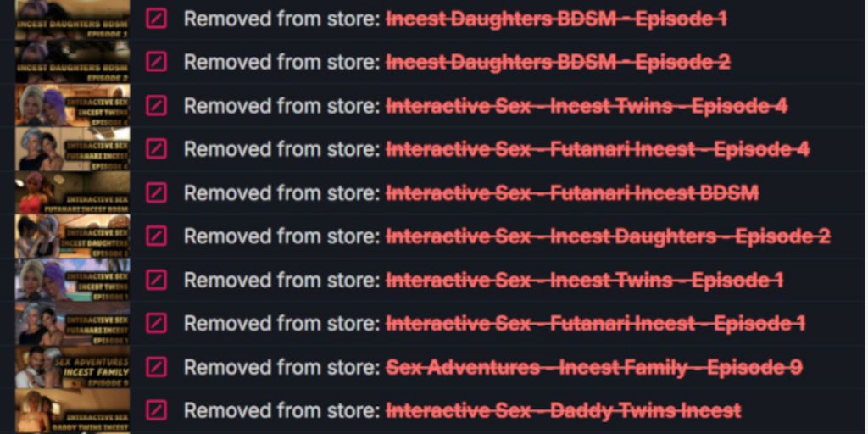The width and height of the screenshot is (868, 434).
Task: Open Sex Adventures Incest Family Episode 9 link
Action: 594,368
